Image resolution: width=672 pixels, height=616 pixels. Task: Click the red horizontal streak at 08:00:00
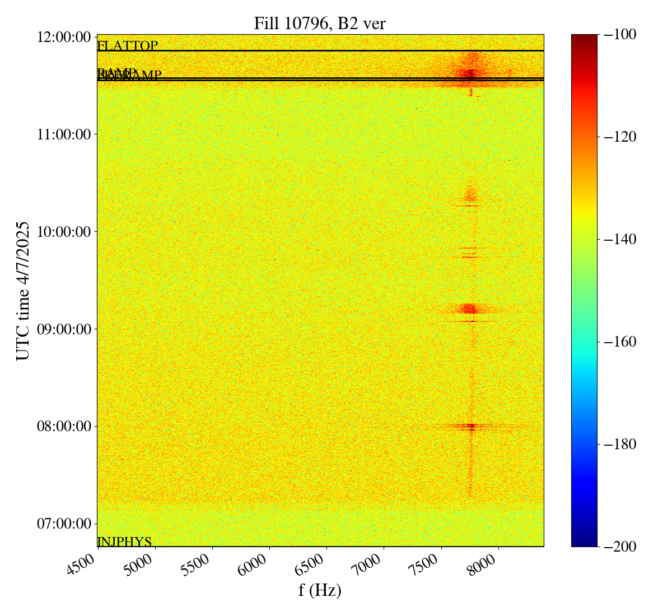tap(469, 426)
